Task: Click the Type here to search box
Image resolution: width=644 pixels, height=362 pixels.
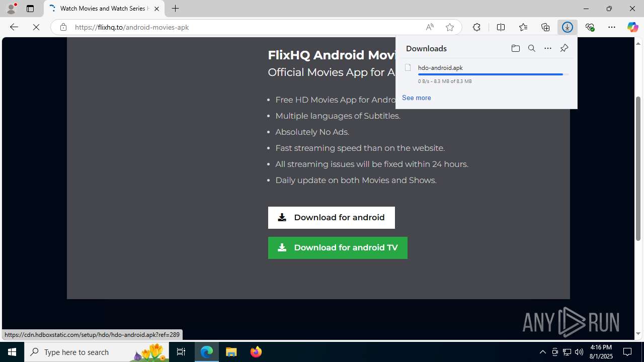Action: coord(97,352)
